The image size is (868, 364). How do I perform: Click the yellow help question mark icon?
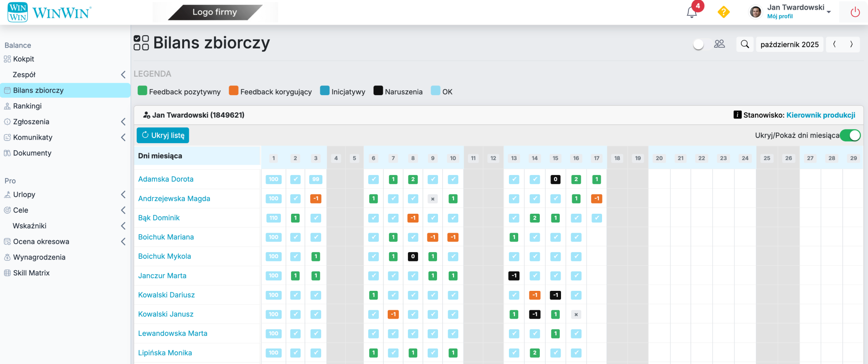pyautogui.click(x=723, y=12)
